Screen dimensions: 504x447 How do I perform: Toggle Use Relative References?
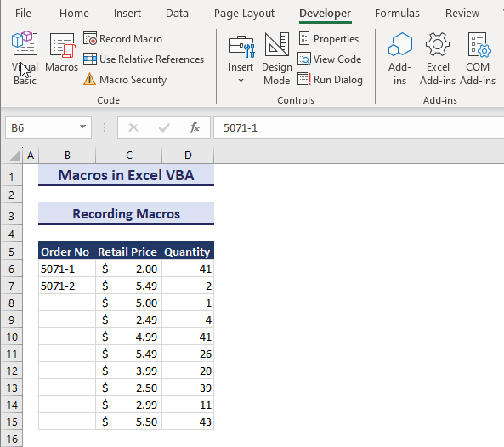pos(144,59)
